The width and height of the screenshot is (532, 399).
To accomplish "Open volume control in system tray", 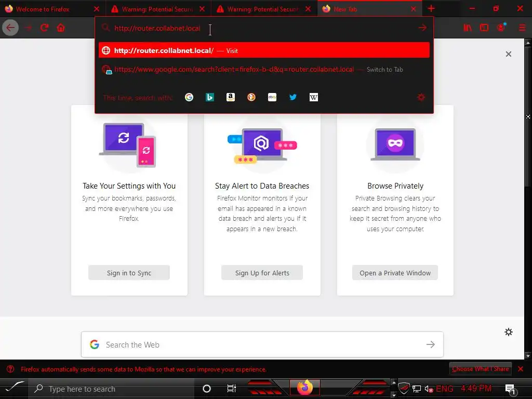I will (x=429, y=389).
